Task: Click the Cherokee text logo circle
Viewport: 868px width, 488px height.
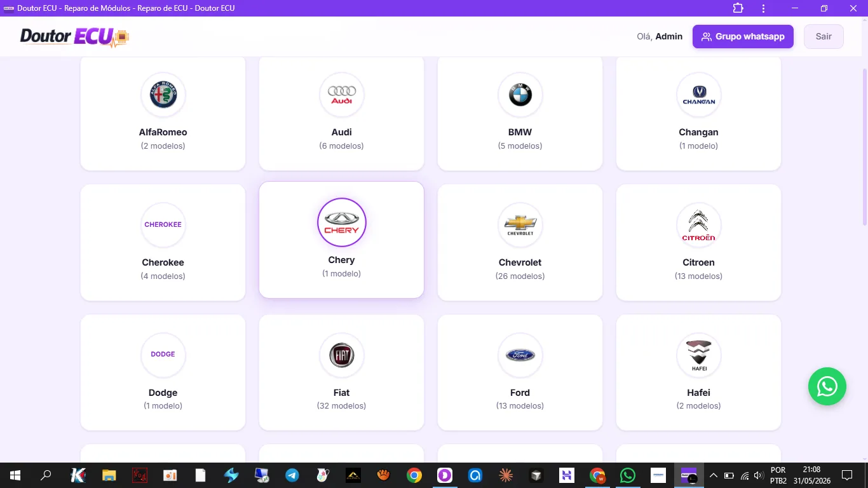Action: pyautogui.click(x=163, y=225)
